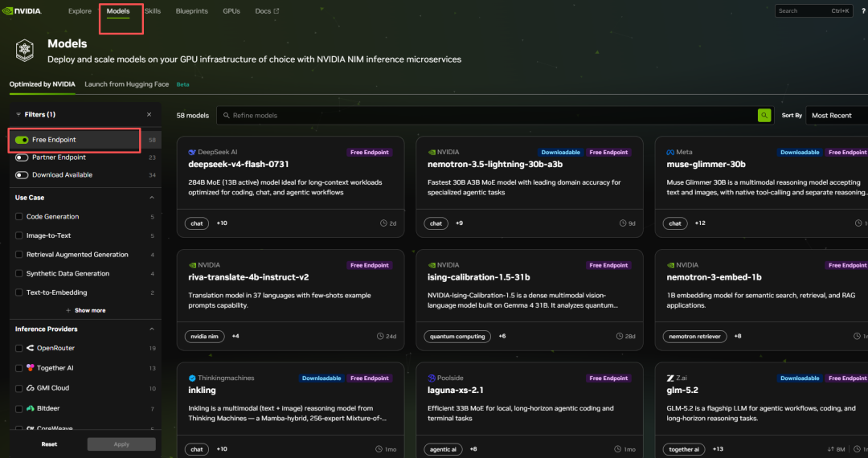Click the green search button beside Refine models
Image resolution: width=868 pixels, height=458 pixels.
764,115
